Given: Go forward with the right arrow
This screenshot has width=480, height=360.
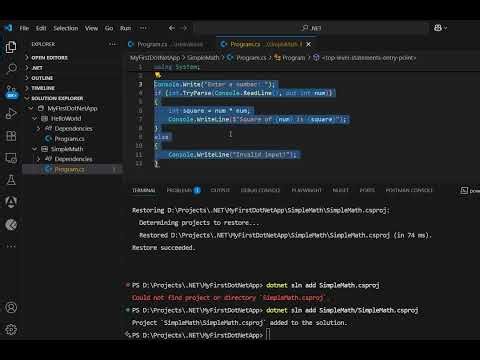Looking at the screenshot, I should pos(184,28).
